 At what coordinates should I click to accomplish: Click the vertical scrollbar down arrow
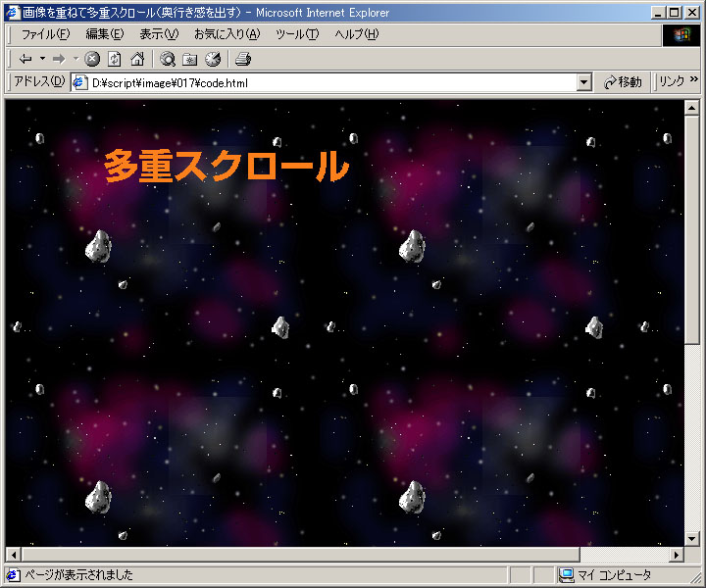coord(691,539)
